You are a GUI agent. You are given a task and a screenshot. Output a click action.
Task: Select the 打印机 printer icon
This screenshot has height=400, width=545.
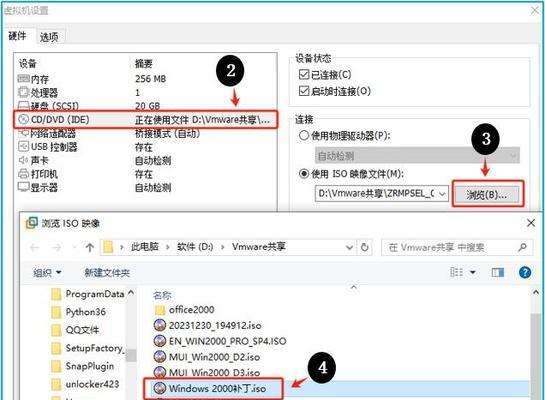(23, 173)
